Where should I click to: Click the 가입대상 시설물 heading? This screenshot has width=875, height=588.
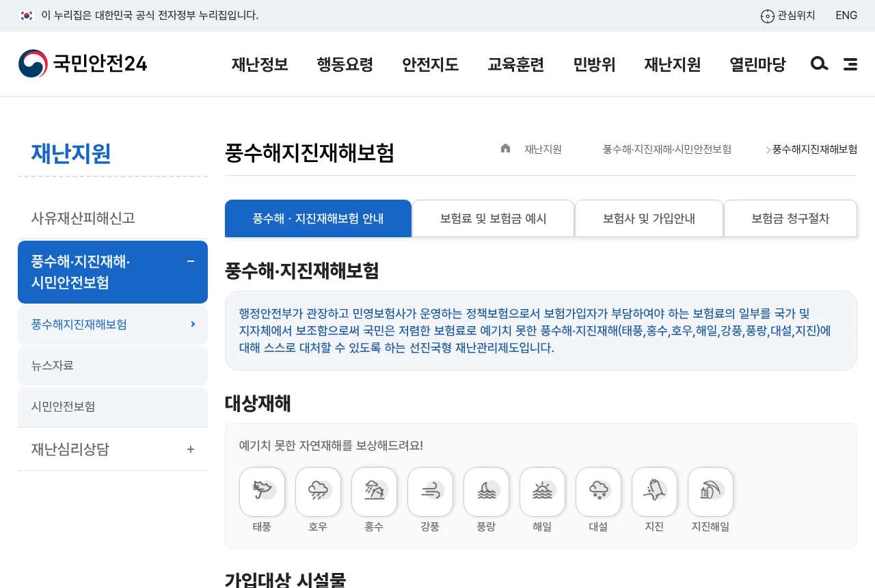click(x=286, y=580)
